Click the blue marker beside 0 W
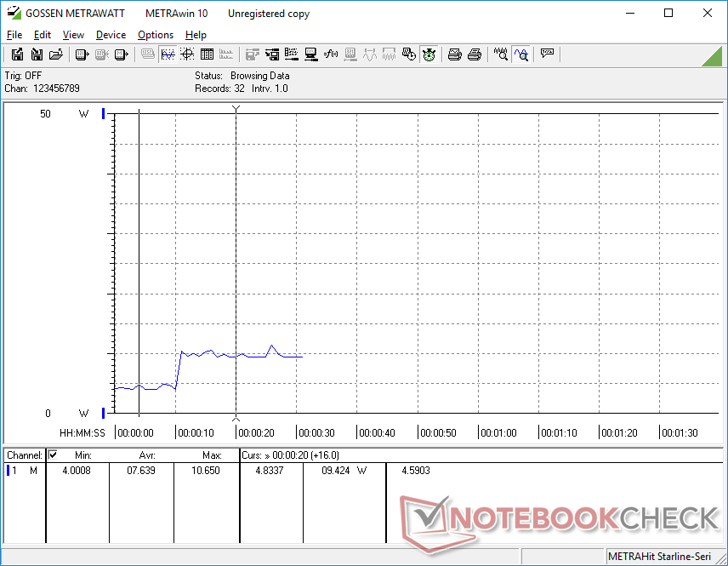Screen dimensions: 728x566 tap(103, 413)
